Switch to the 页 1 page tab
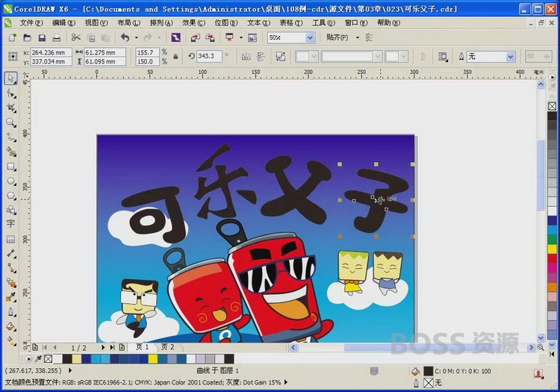Viewport: 560px width, 392px height. click(x=142, y=347)
